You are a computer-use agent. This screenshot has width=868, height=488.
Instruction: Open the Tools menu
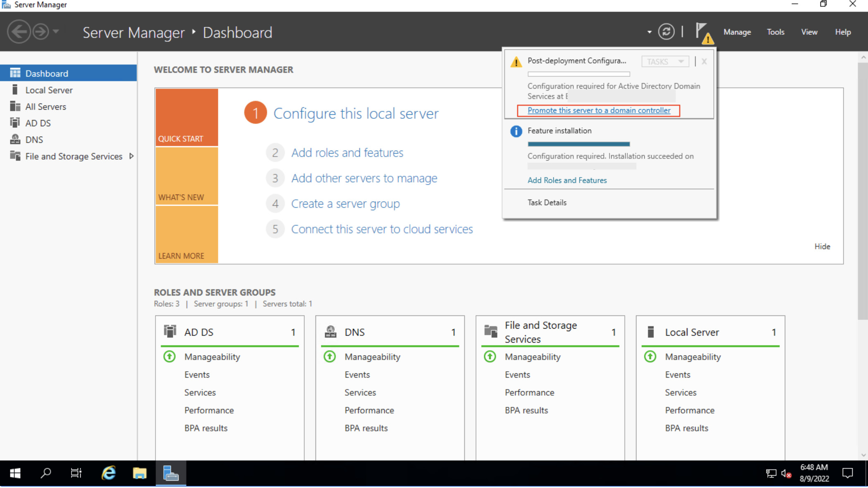pyautogui.click(x=775, y=32)
